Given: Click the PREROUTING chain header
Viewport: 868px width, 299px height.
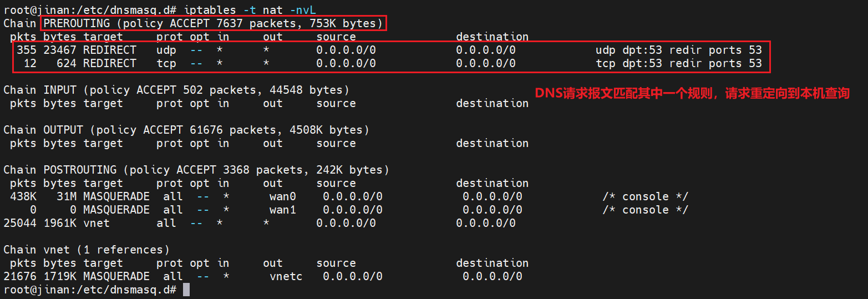Looking at the screenshot, I should (213, 23).
